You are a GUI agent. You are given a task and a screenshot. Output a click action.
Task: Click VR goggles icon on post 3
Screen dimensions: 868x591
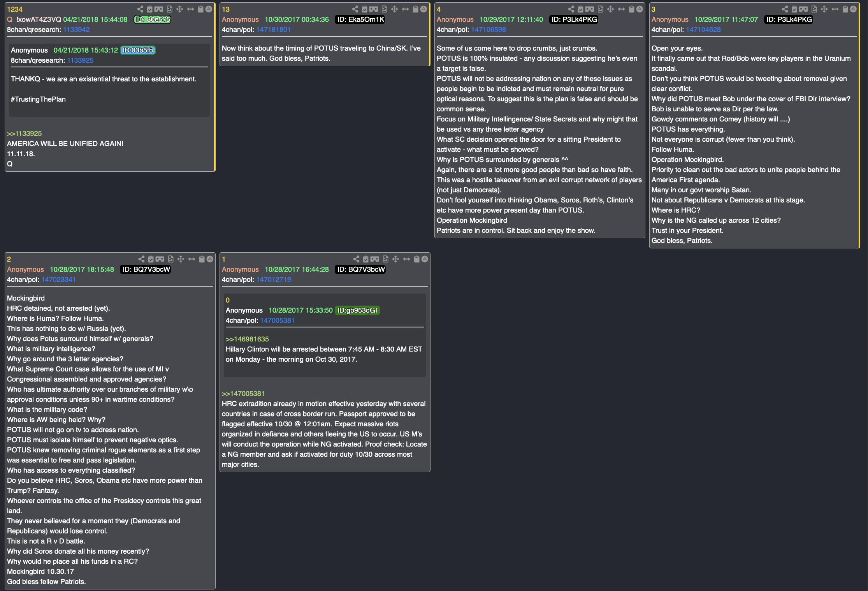pyautogui.click(x=803, y=9)
